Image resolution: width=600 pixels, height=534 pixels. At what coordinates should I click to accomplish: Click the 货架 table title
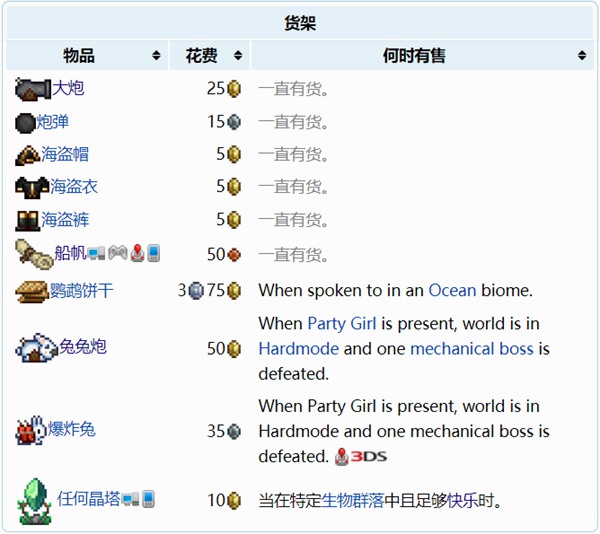coord(300,23)
